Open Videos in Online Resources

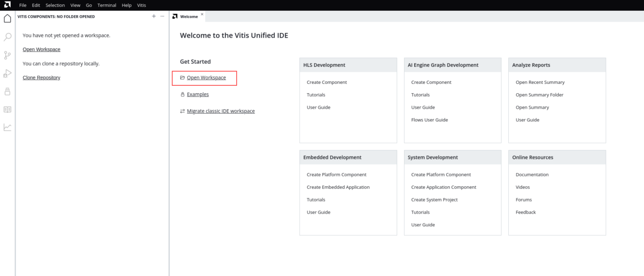523,187
